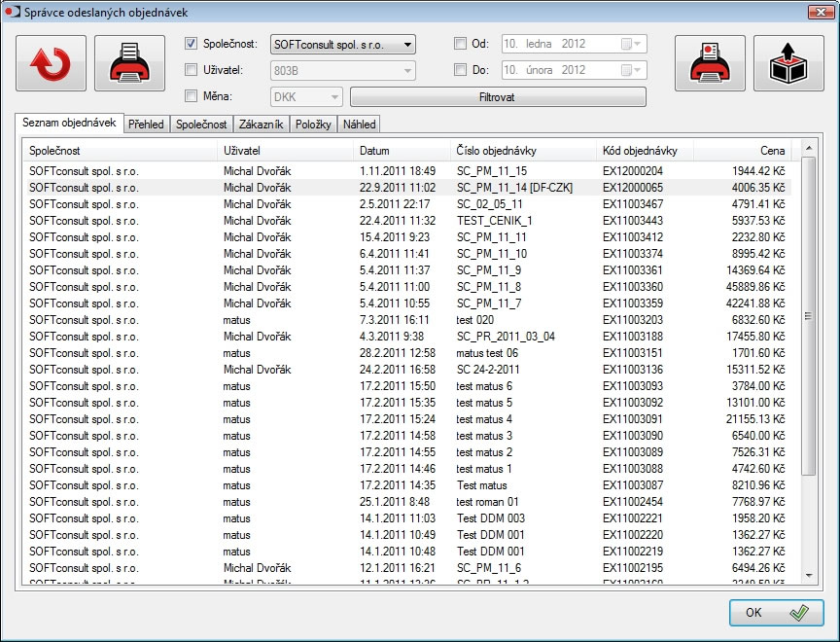Toggle the Od date checkbox
Image resolution: width=840 pixels, height=642 pixels.
coord(461,44)
